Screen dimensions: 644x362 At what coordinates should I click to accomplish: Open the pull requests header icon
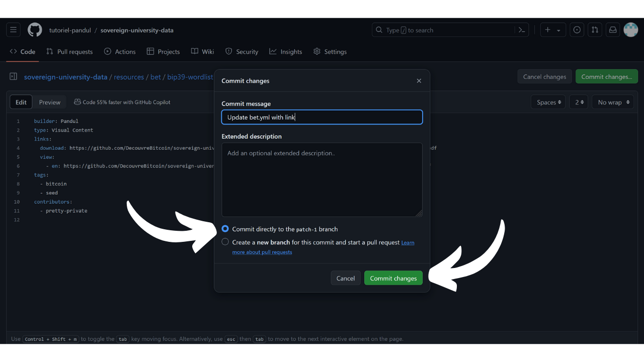[x=595, y=30]
